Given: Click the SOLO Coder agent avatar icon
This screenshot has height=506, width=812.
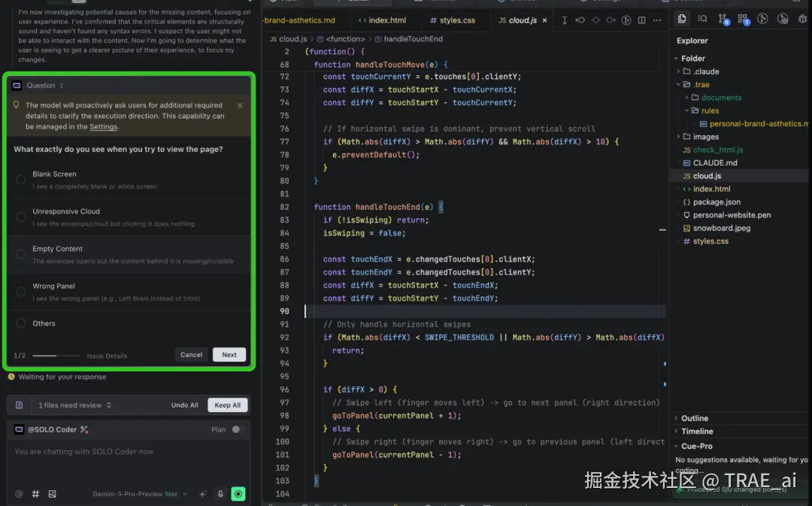Looking at the screenshot, I should 19,429.
